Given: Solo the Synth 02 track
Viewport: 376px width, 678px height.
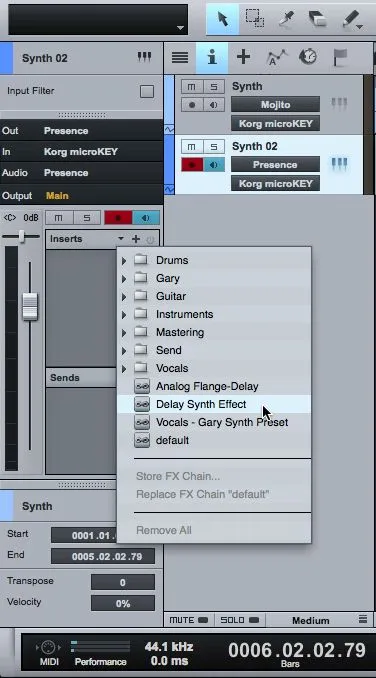Looking at the screenshot, I should [214, 147].
